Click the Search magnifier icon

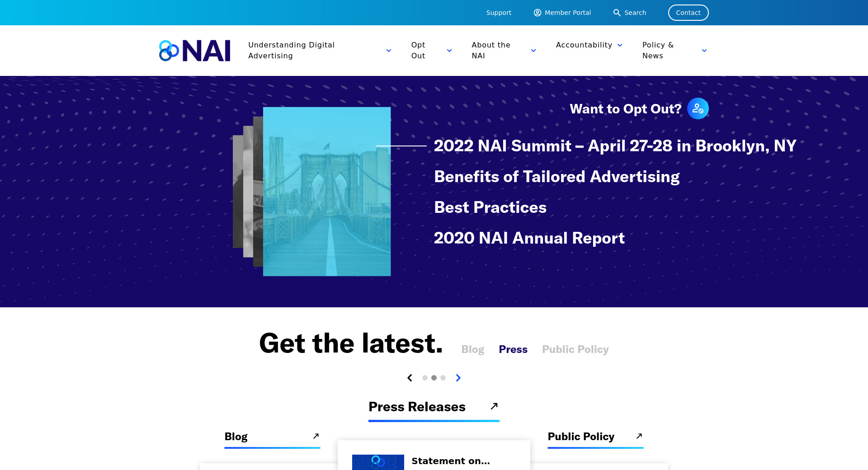tap(617, 13)
